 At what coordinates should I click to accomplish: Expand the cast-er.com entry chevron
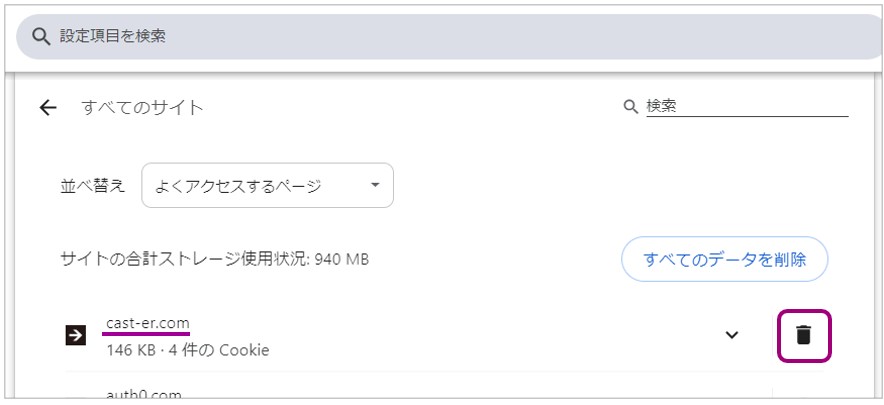[x=732, y=335]
